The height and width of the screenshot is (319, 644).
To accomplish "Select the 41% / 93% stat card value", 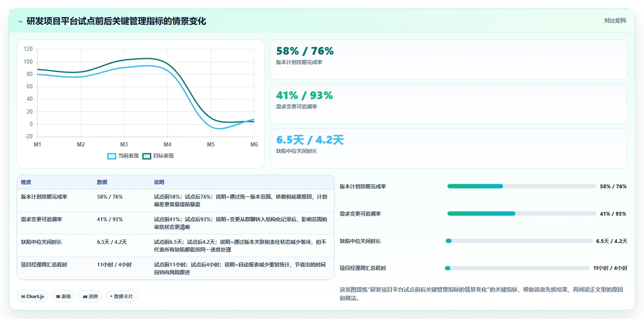I will [304, 96].
